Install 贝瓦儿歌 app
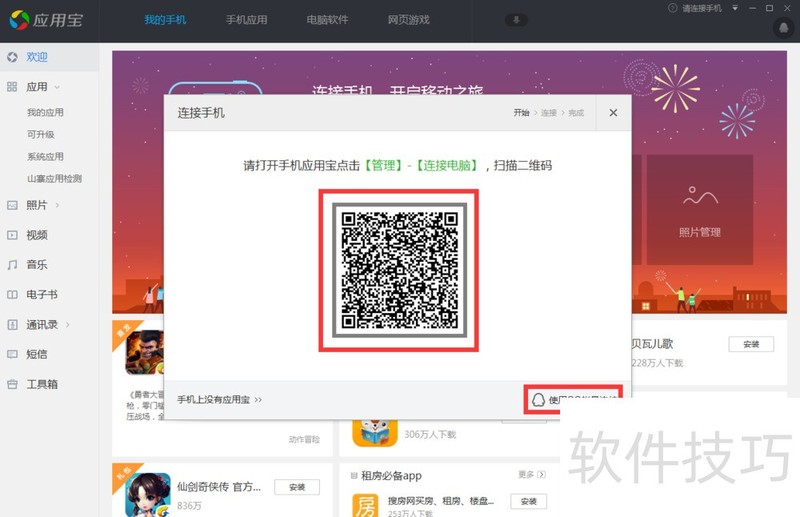The width and height of the screenshot is (800, 517). tap(751, 344)
